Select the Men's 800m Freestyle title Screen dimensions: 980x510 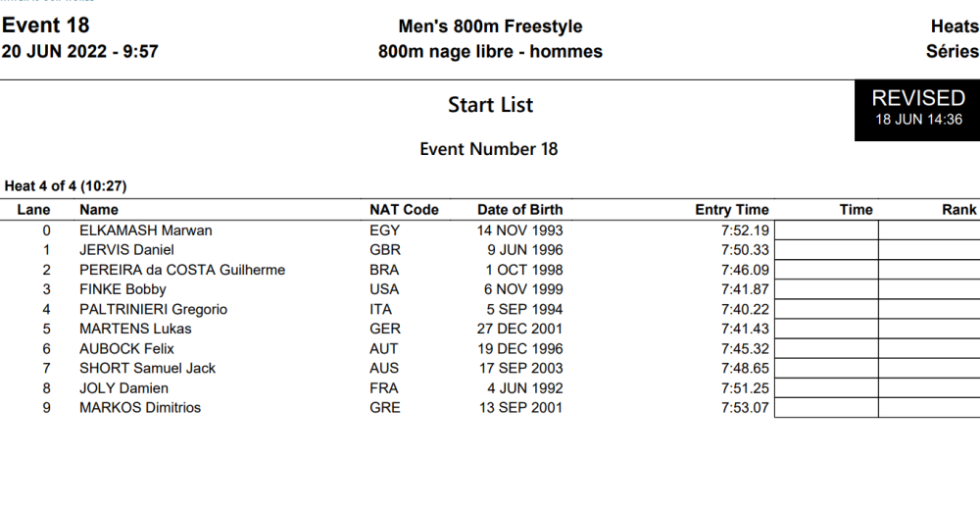(x=490, y=26)
